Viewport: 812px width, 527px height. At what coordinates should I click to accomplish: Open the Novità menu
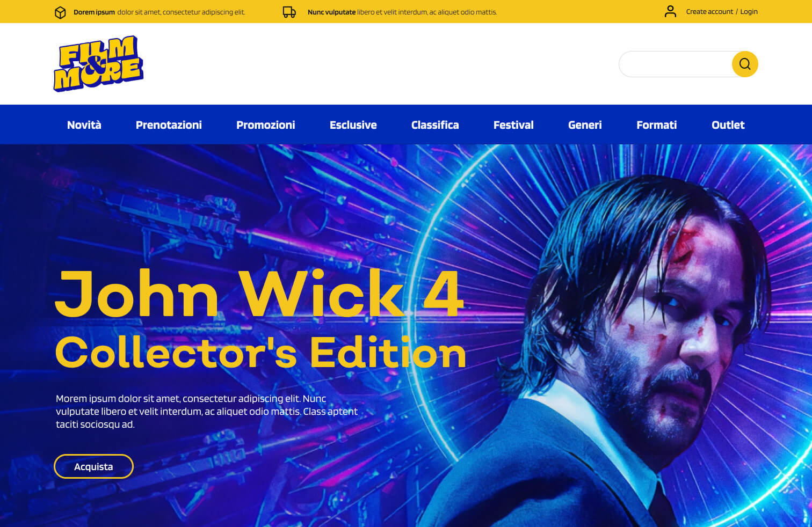click(84, 125)
